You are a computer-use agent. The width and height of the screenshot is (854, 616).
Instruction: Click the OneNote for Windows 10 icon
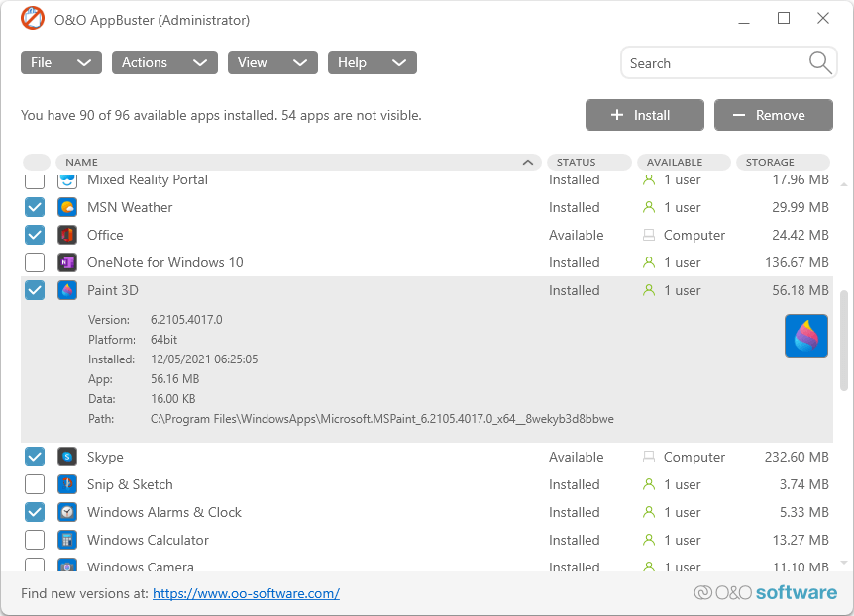67,262
